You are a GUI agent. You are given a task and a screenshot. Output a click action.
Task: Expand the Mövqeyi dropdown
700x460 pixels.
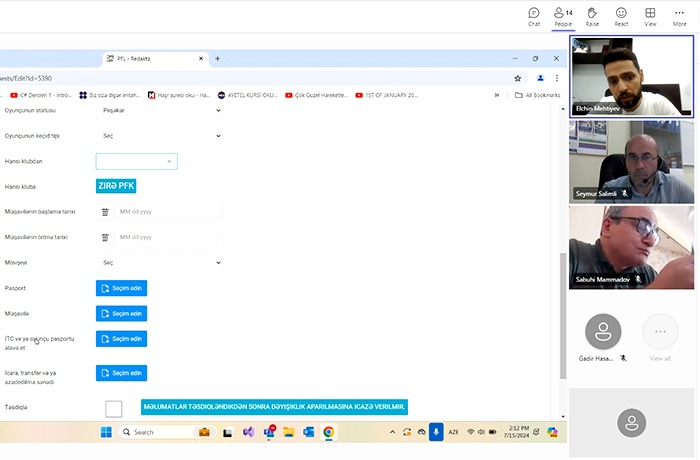[x=161, y=262]
